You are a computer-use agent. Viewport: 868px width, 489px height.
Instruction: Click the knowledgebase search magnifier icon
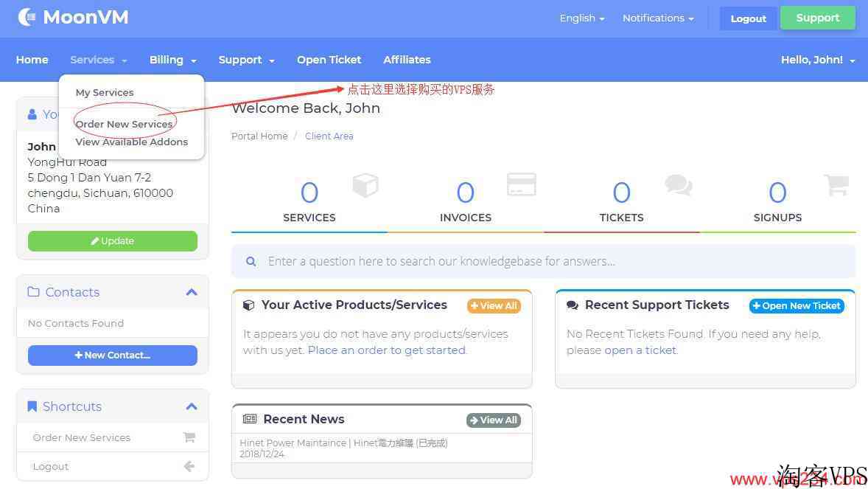coord(251,261)
